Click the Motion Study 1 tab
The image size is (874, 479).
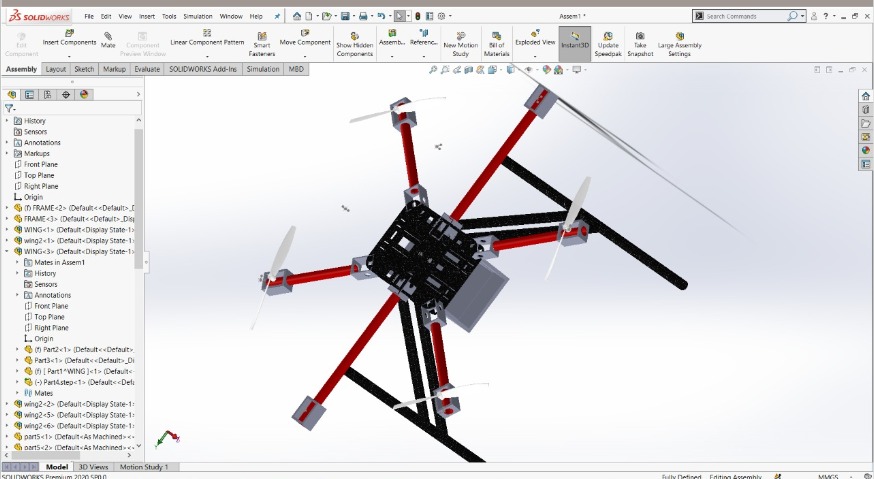pos(144,467)
